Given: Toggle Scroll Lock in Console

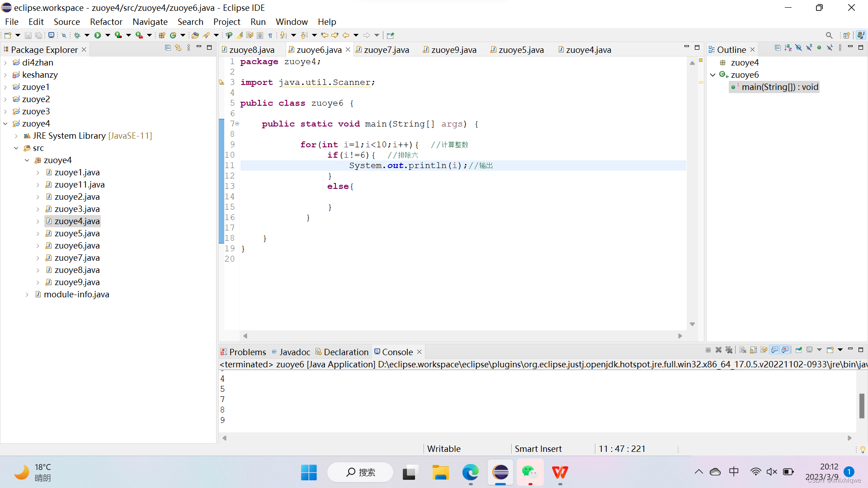Looking at the screenshot, I should click(x=753, y=350).
